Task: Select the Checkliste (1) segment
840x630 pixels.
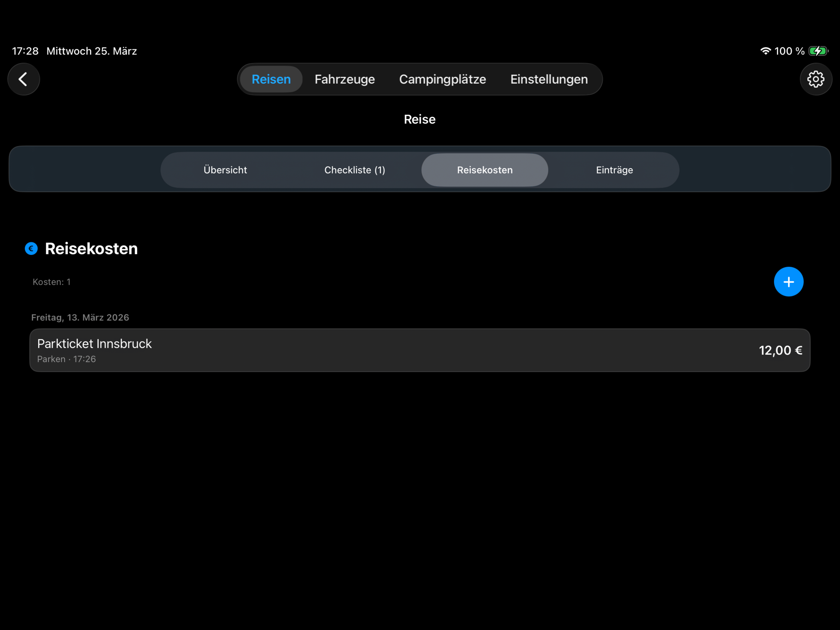Action: pyautogui.click(x=355, y=170)
